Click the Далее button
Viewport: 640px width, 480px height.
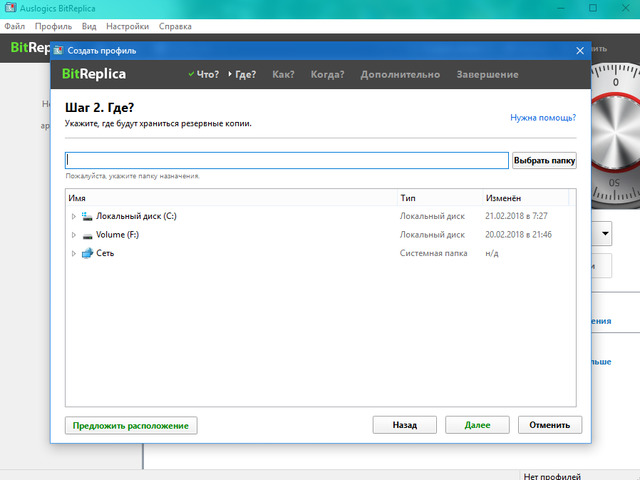(x=477, y=425)
